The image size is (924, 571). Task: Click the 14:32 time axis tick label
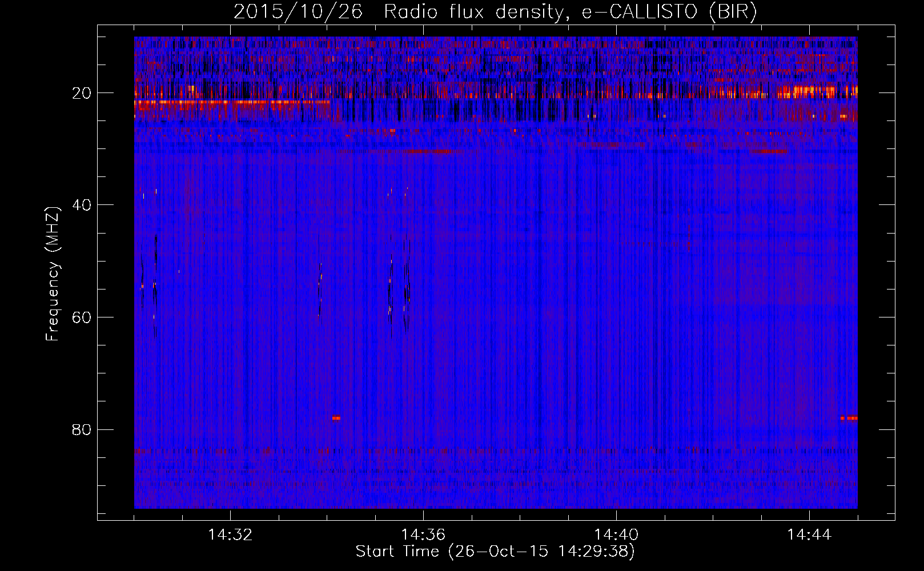click(x=230, y=534)
